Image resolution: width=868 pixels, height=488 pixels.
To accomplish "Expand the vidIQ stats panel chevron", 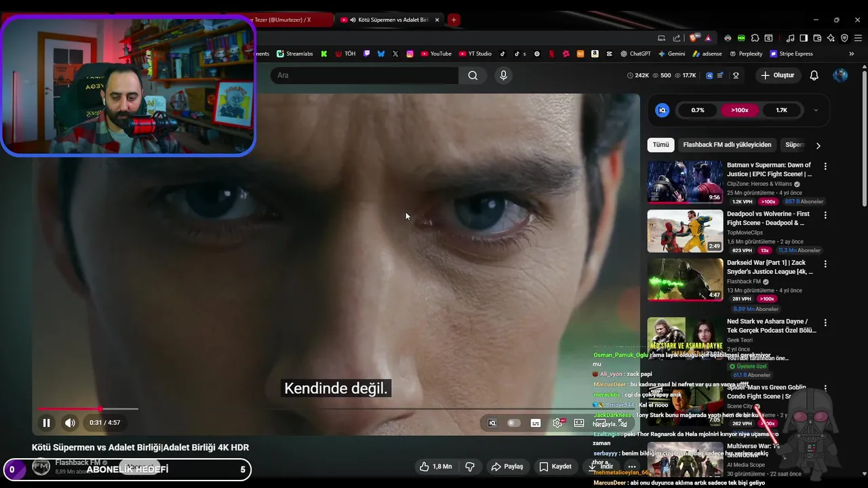I will click(816, 110).
